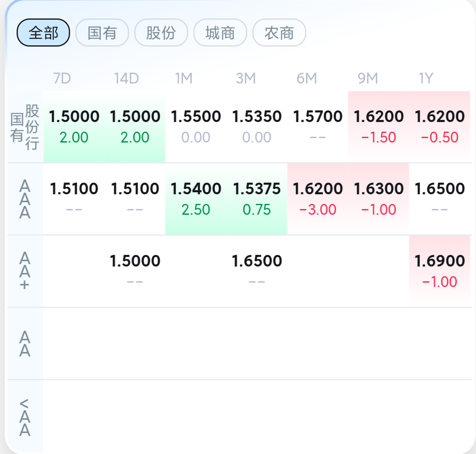Click the <AA row label
The height and width of the screenshot is (454, 476).
pos(25,417)
